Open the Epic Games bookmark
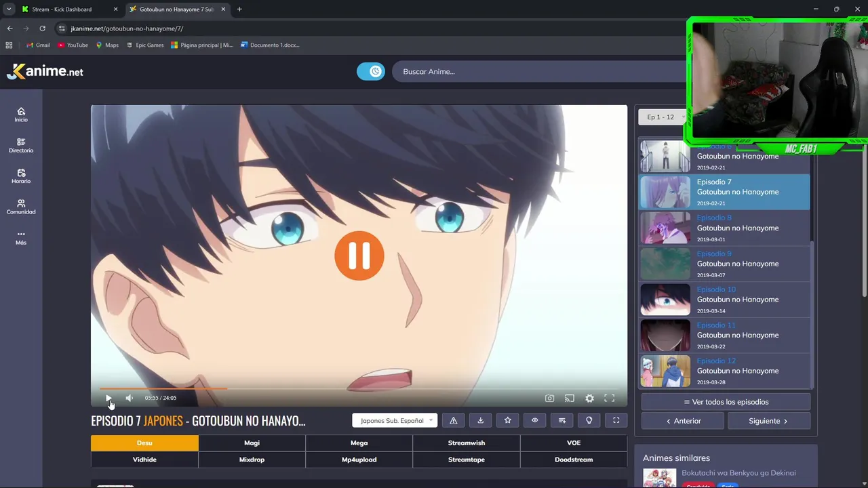This screenshot has width=868, height=488. tap(145, 45)
